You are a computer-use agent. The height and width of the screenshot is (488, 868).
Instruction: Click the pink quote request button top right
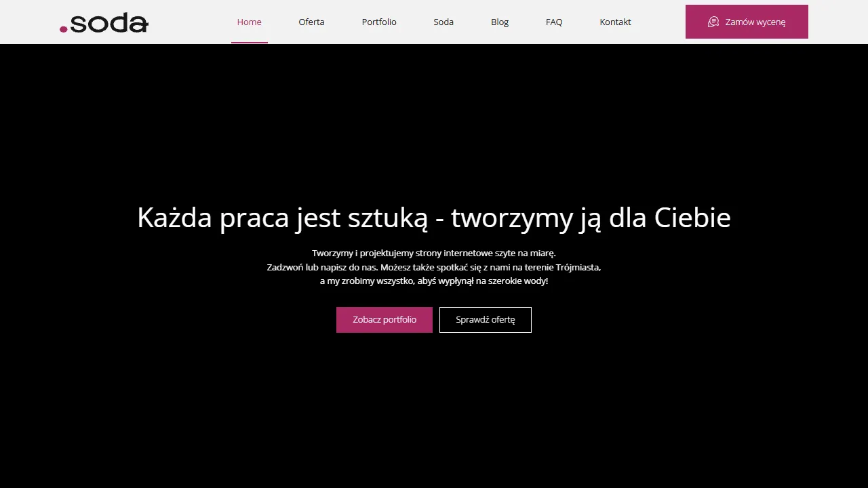746,22
